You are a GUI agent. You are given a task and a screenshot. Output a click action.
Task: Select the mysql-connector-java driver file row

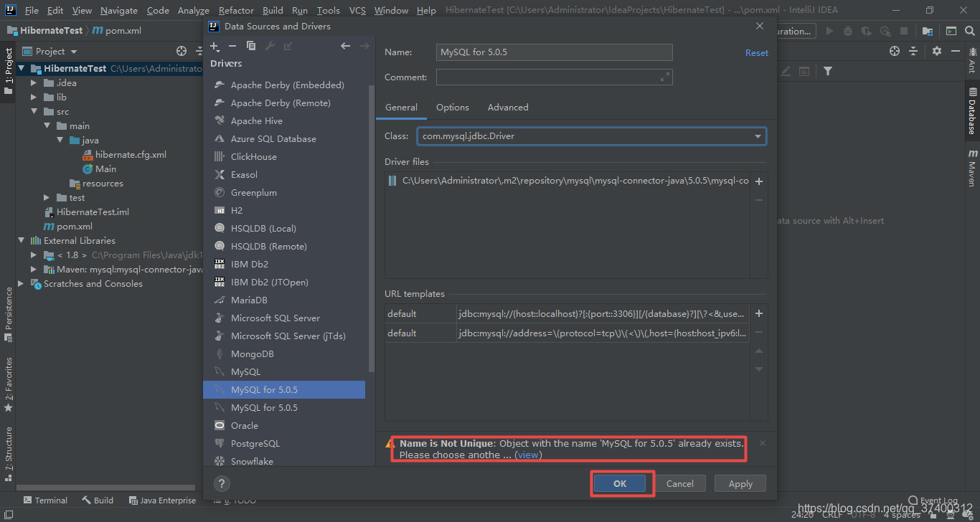[567, 181]
